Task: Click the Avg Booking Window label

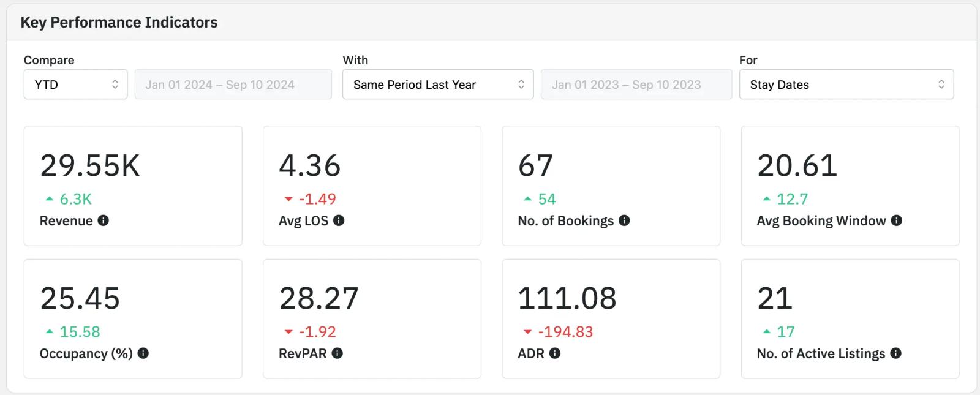Action: point(821,221)
